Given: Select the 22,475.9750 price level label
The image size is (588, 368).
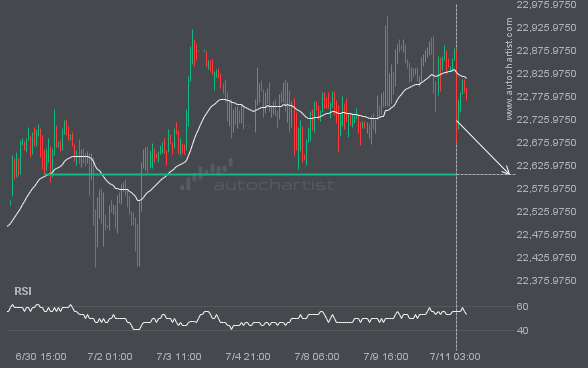Looking at the screenshot, I should pos(546,234).
